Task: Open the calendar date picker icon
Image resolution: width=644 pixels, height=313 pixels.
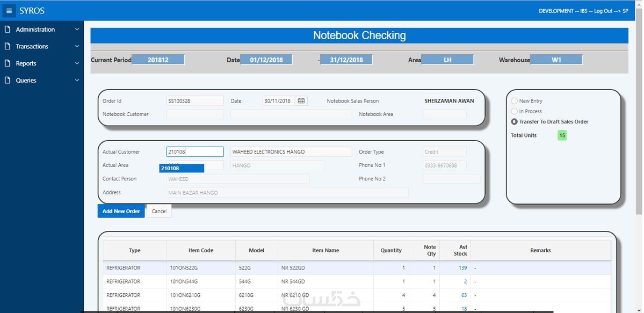Action: click(x=301, y=100)
